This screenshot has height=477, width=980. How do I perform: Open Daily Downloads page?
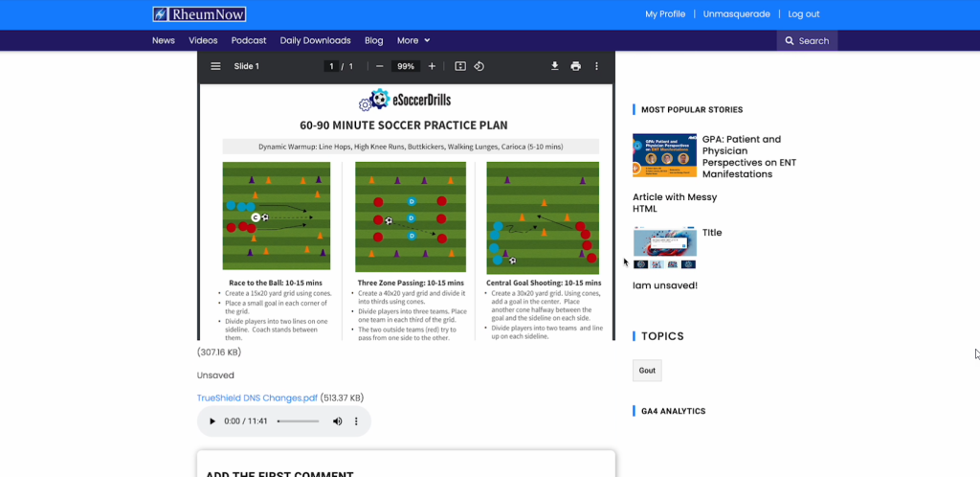pos(315,40)
